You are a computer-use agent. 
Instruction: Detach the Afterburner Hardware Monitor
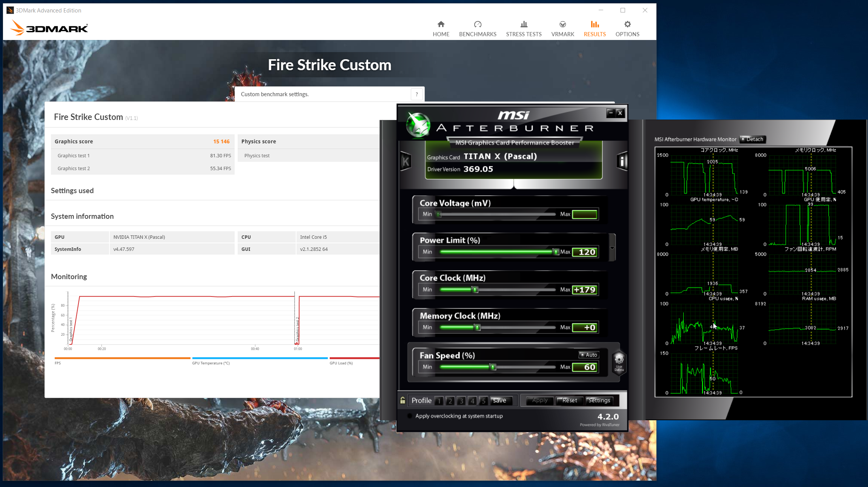point(752,139)
